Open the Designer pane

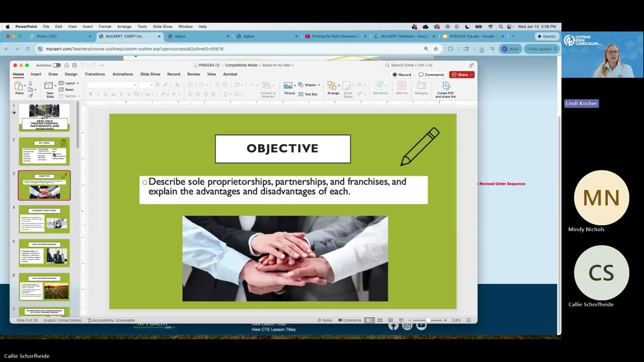pyautogui.click(x=421, y=88)
